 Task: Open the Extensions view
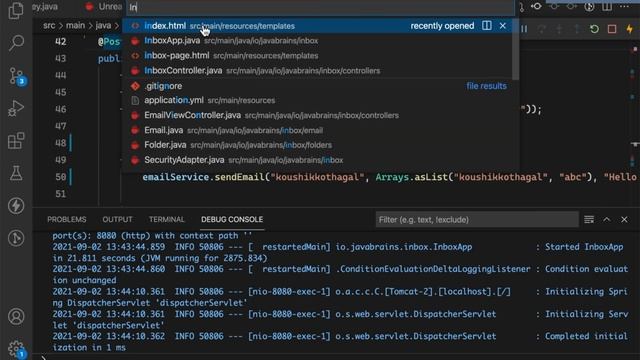pos(16,141)
